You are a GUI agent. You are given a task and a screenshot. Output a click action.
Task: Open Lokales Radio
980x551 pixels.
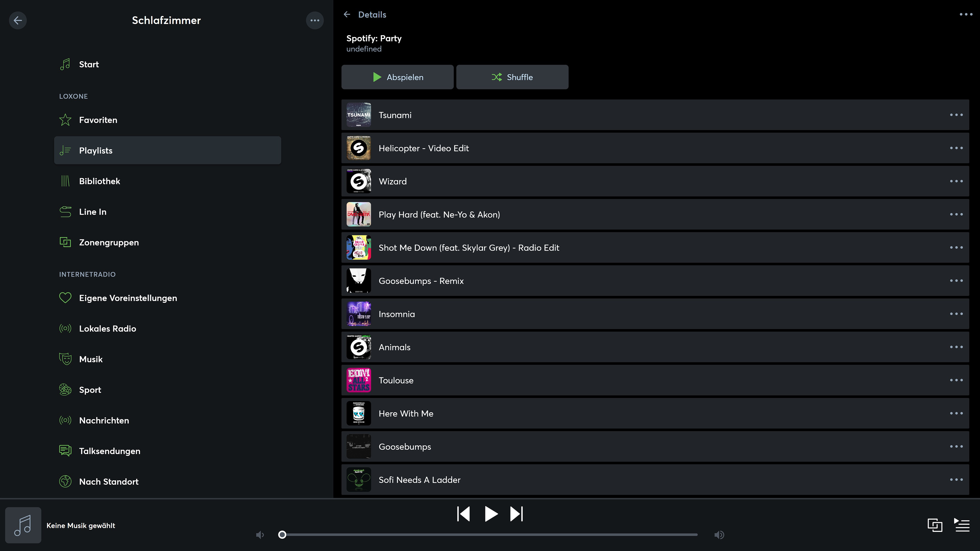point(167,329)
